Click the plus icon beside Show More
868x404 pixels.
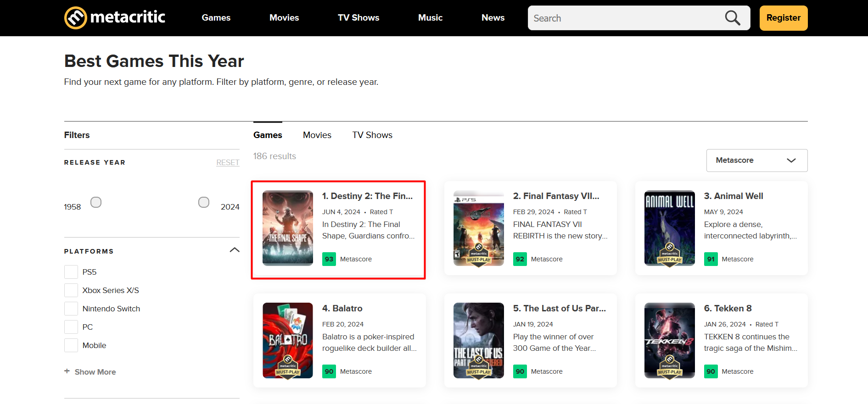point(67,371)
